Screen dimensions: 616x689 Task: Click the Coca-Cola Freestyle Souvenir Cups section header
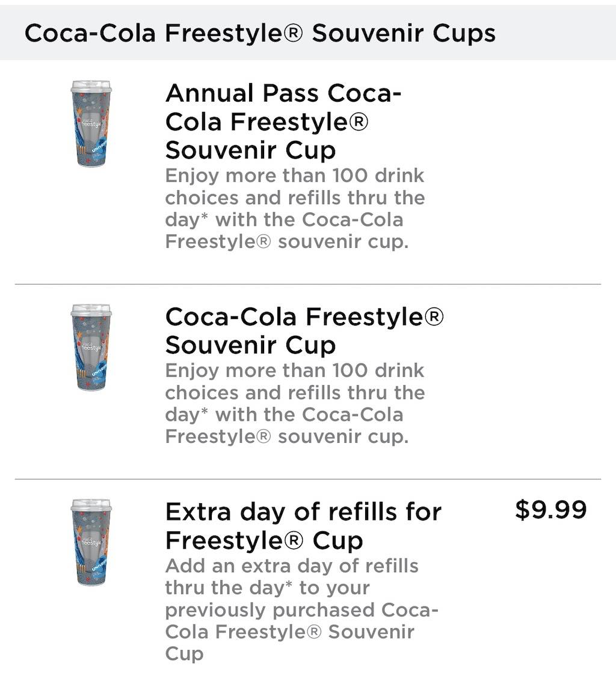click(x=260, y=33)
